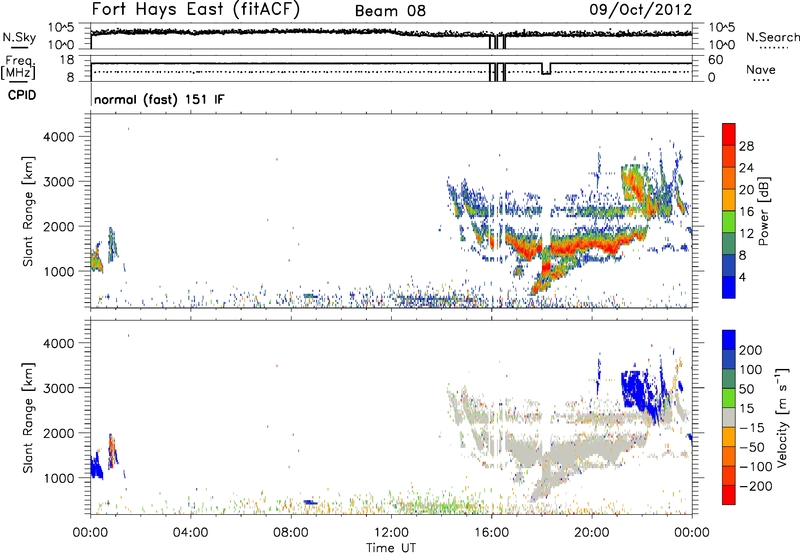Select the "Freq. [MHz]" label
This screenshot has width=800, height=554.
[18, 67]
